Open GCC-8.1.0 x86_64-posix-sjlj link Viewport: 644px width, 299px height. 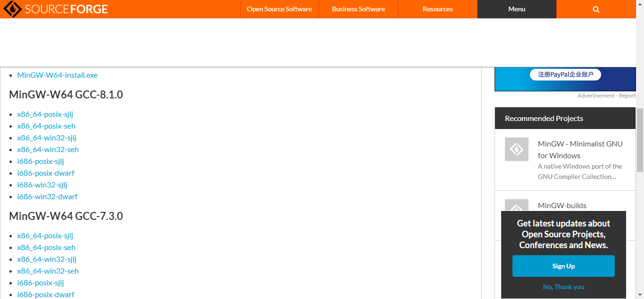coord(45,114)
